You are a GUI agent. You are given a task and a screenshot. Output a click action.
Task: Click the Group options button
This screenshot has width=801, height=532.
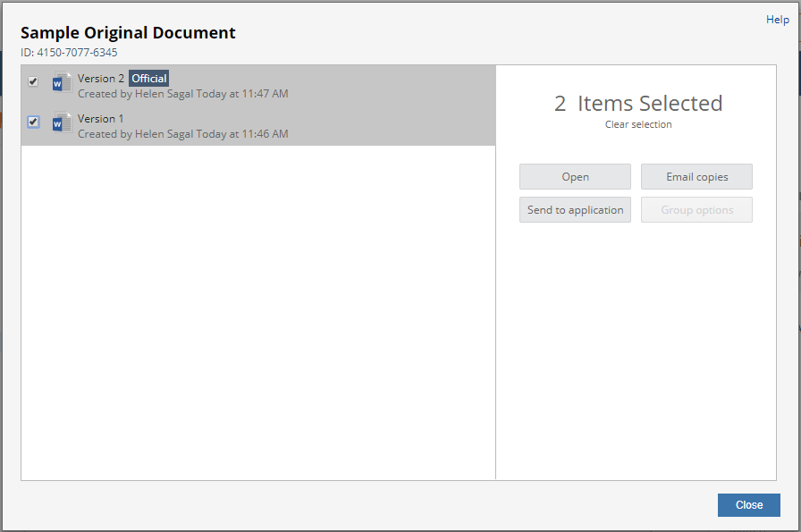click(696, 209)
